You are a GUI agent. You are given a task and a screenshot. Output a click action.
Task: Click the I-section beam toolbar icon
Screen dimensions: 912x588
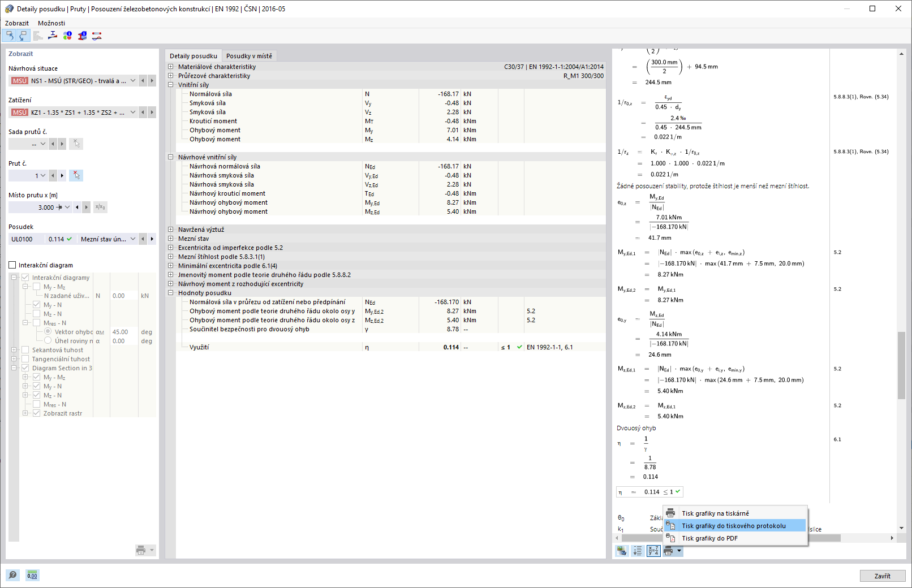53,36
